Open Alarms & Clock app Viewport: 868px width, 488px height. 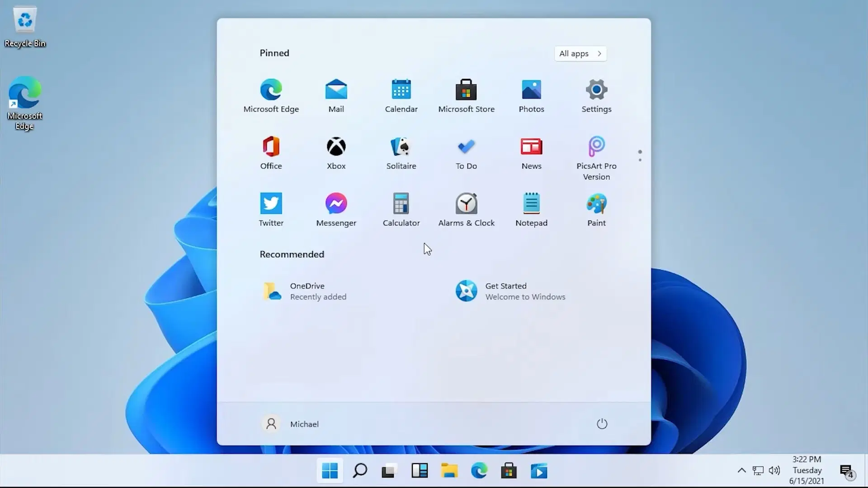[x=466, y=209]
